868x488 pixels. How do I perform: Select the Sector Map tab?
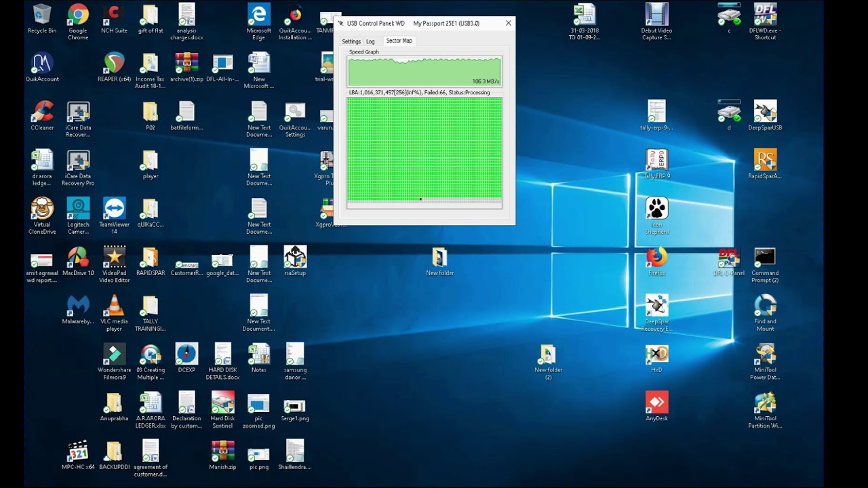(399, 41)
